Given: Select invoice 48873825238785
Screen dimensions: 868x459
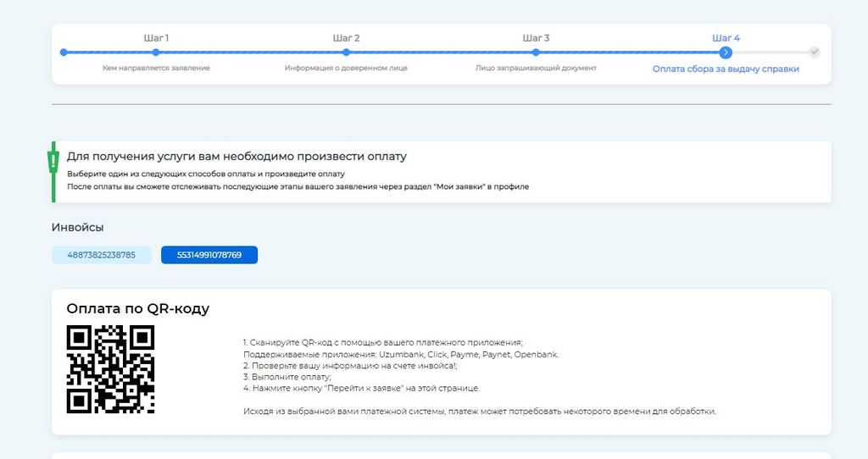Looking at the screenshot, I should click(x=101, y=255).
